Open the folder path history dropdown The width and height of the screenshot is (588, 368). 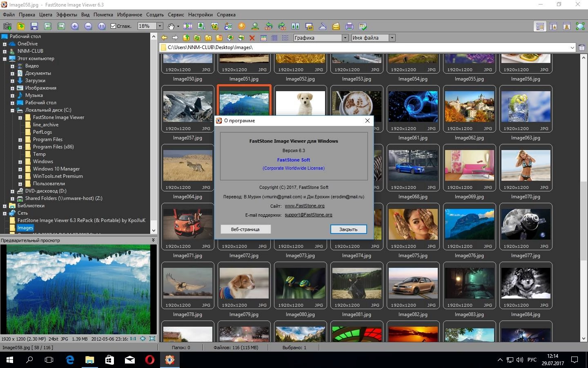point(572,47)
